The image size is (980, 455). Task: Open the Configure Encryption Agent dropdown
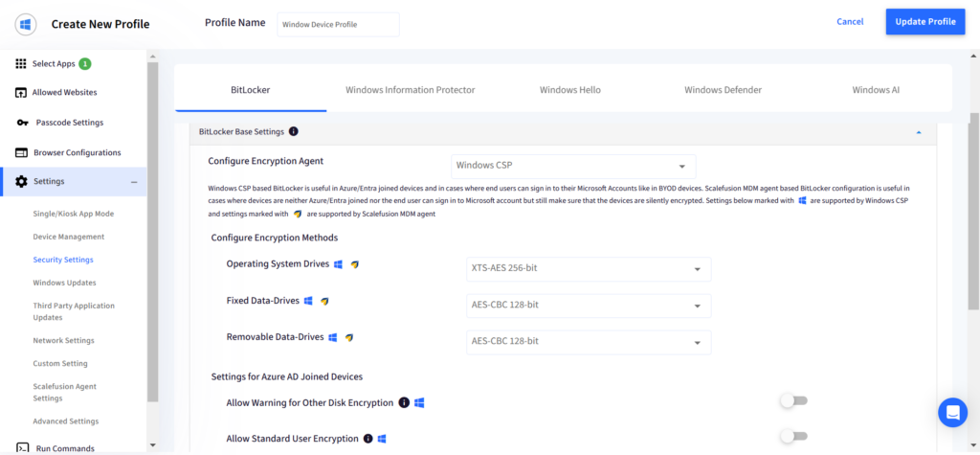pos(573,166)
